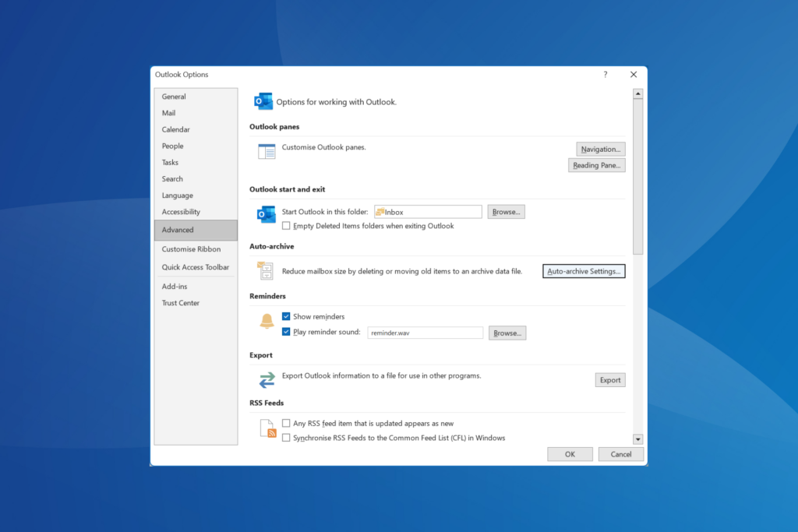Viewport: 798px width, 532px height.
Task: Click the Help question mark icon
Action: point(606,75)
